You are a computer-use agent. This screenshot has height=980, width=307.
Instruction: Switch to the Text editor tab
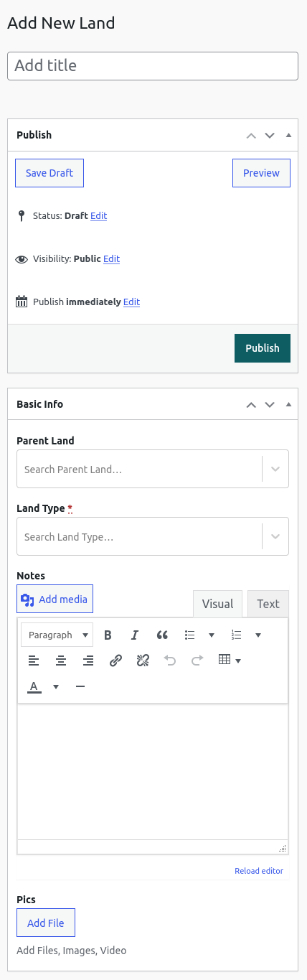tap(268, 604)
